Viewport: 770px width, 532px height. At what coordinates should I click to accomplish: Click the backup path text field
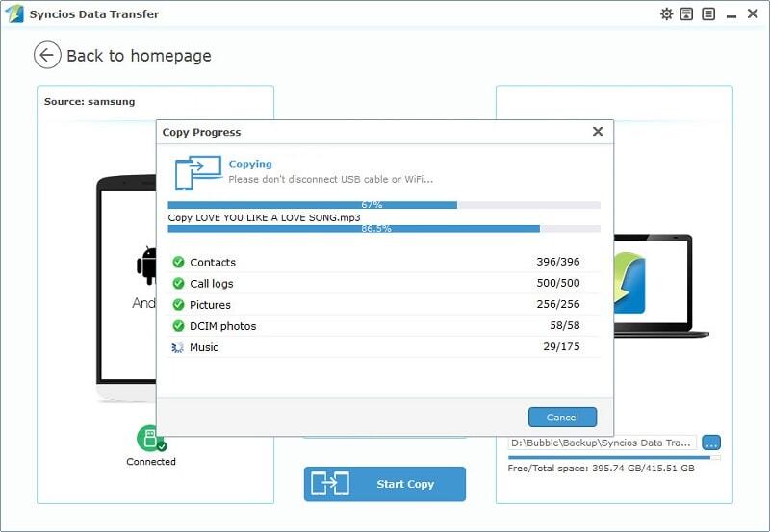(x=601, y=443)
